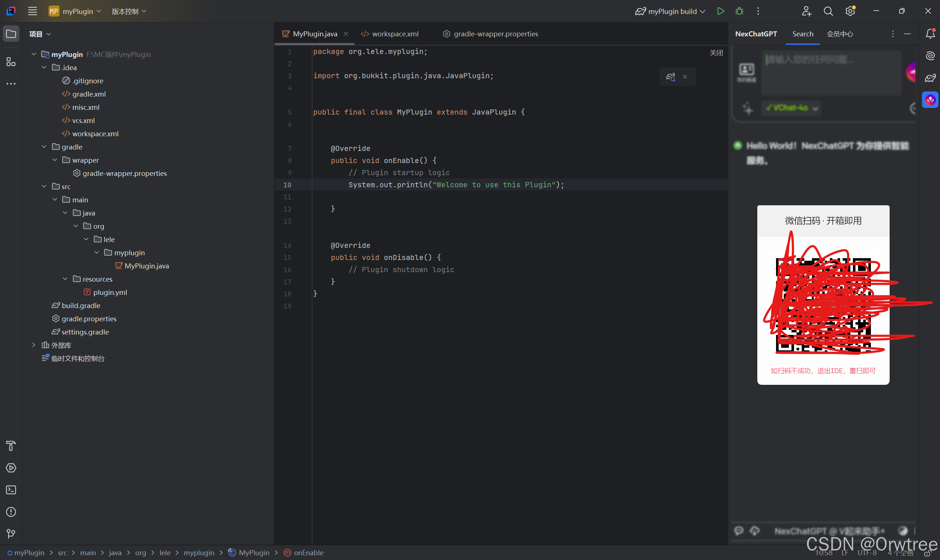Open the Notifications bell panel
The width and height of the screenshot is (940, 560).
(x=930, y=34)
